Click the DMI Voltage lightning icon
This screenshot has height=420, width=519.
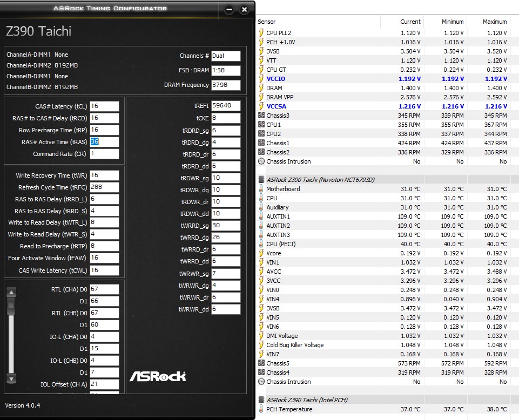click(261, 336)
